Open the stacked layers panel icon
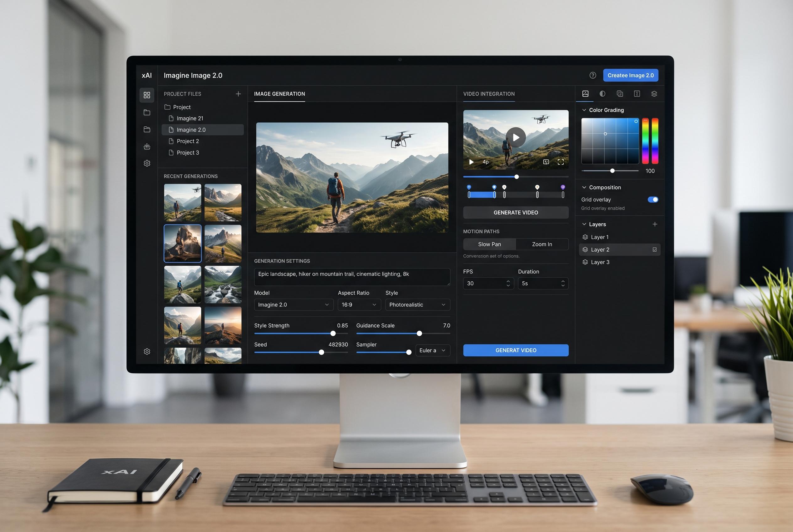This screenshot has height=532, width=793. [x=654, y=94]
